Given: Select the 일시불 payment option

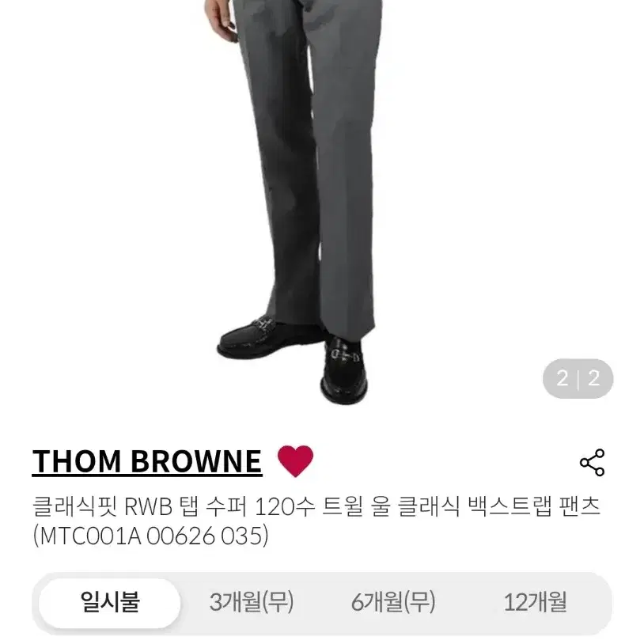Looking at the screenshot, I should [110, 603].
